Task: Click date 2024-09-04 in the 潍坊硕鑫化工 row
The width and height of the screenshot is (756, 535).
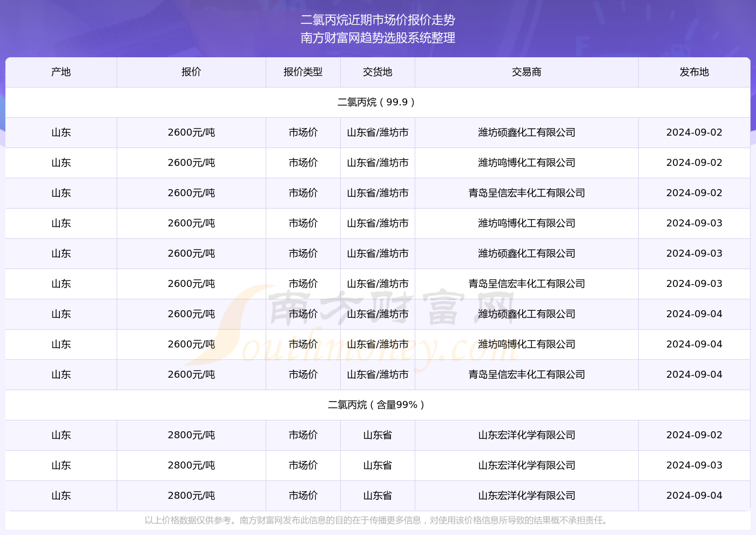Action: coord(694,314)
